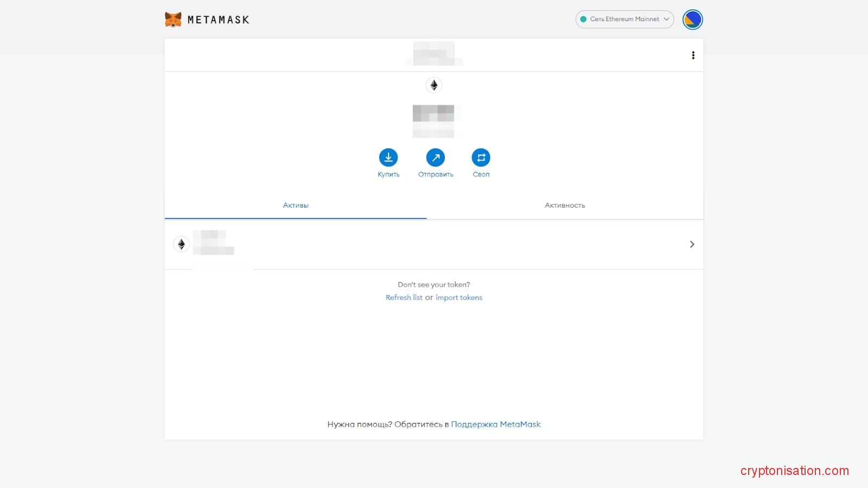The image size is (868, 488).
Task: Click the green network status dot
Action: pos(584,19)
